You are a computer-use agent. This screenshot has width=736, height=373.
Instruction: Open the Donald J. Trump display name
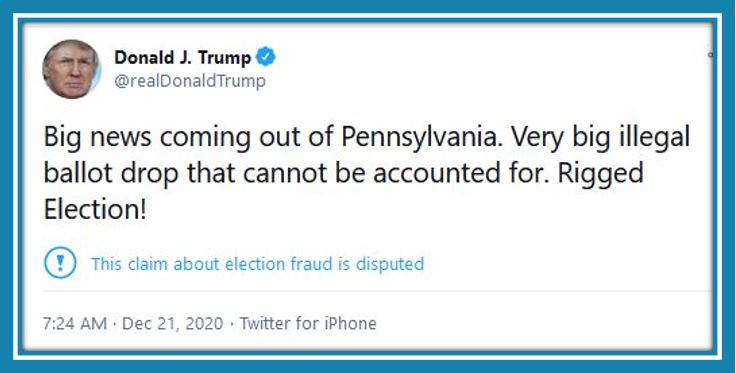183,57
